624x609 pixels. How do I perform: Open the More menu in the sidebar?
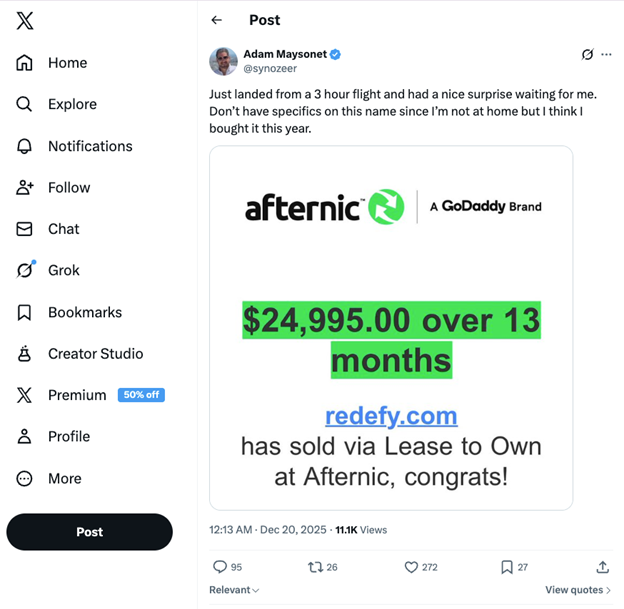[x=25, y=478]
